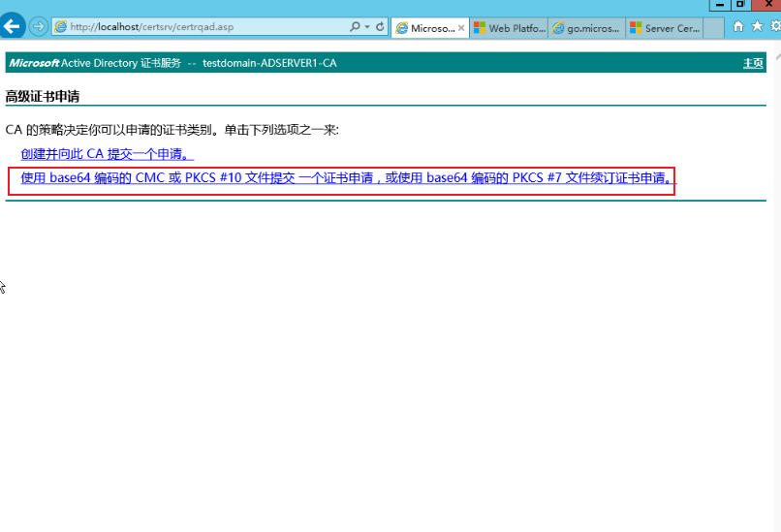
Task: Open Favorites star icon
Action: [757, 26]
